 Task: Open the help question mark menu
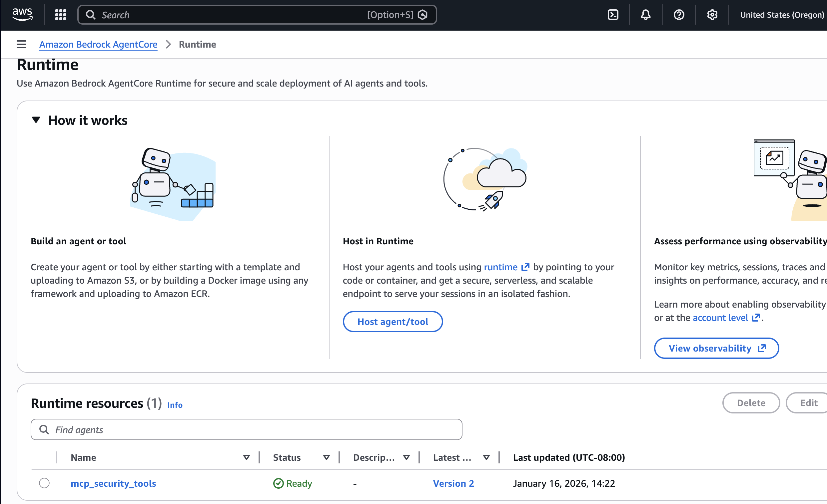679,15
